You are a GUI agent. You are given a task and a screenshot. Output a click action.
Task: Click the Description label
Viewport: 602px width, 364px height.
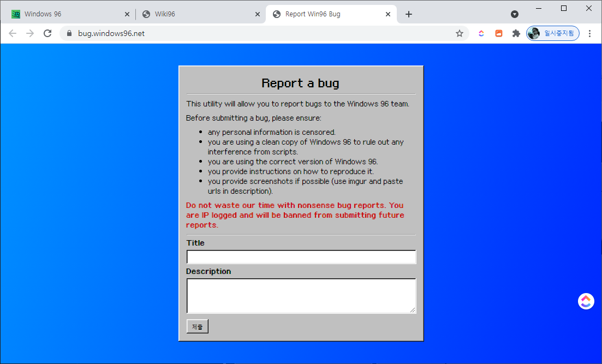coord(208,271)
